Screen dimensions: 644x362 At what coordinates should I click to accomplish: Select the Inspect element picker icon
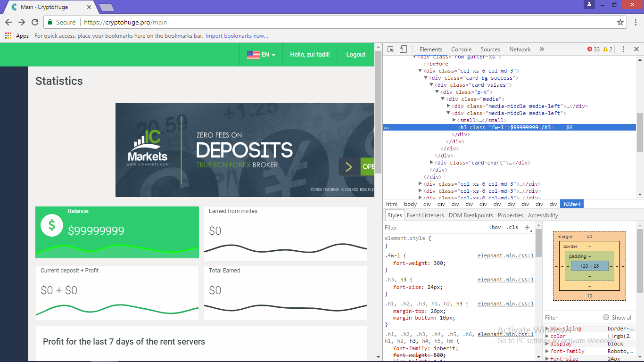tap(390, 49)
